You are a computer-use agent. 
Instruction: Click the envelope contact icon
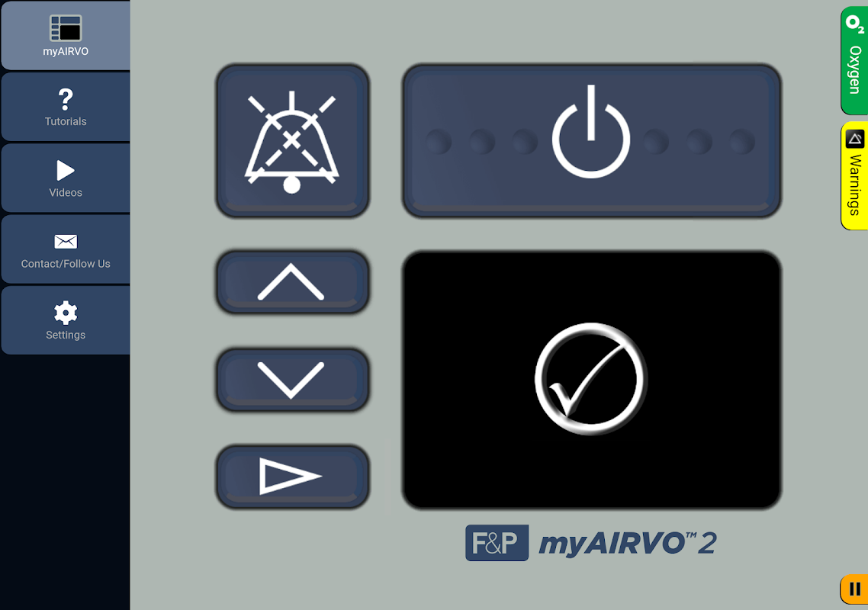click(x=66, y=242)
